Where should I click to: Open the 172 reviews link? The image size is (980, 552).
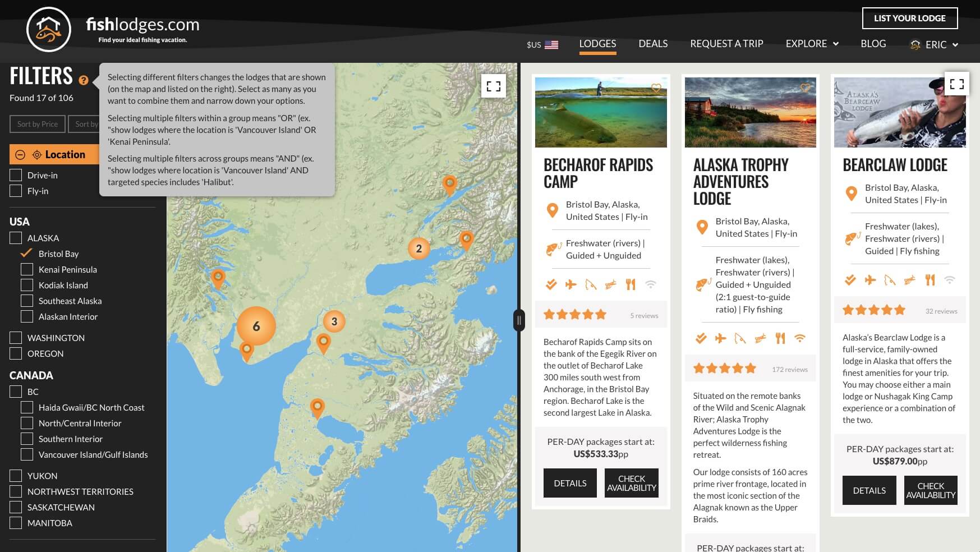pos(789,369)
